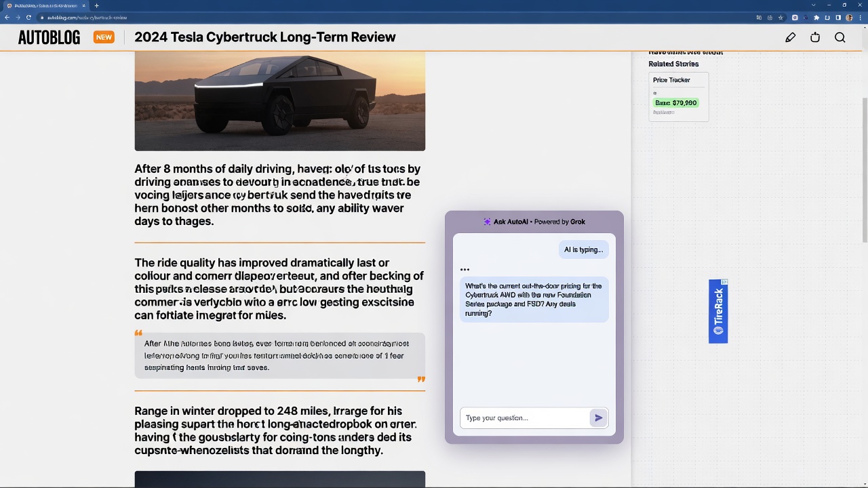Open the Price Tracker card title

click(x=671, y=80)
